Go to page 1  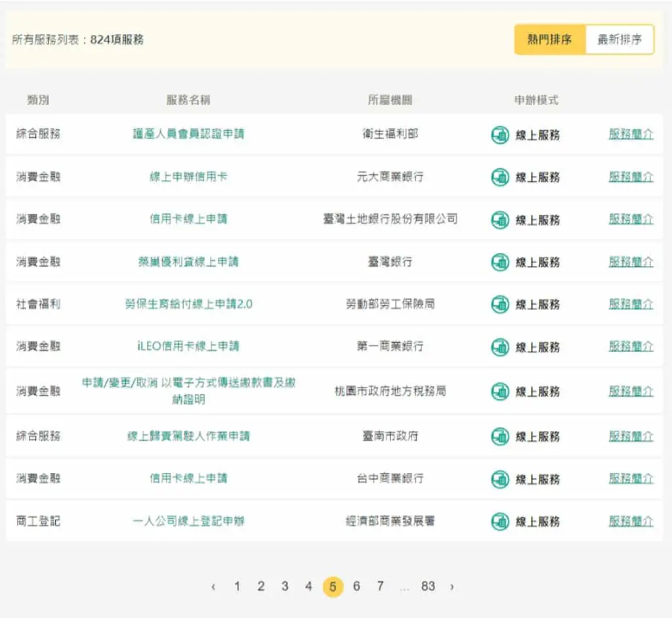pyautogui.click(x=237, y=586)
